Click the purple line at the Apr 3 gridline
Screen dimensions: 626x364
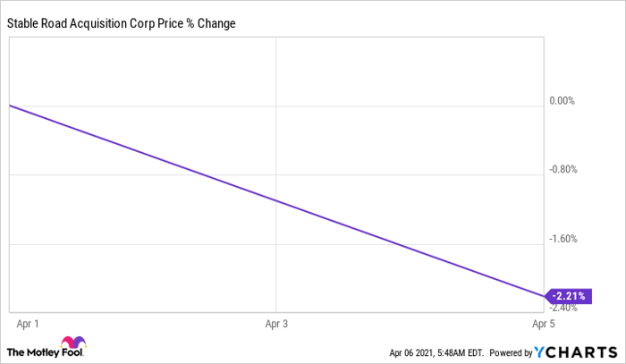coord(276,200)
